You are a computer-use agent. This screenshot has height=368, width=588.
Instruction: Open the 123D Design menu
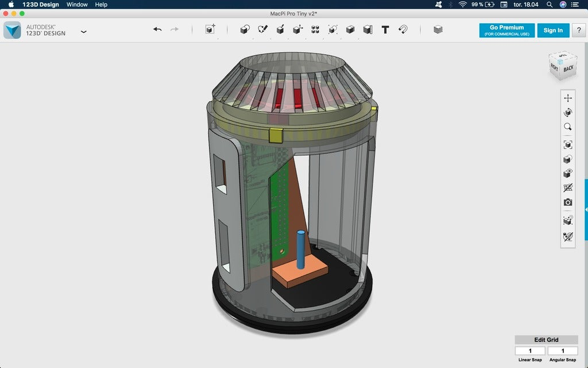click(41, 5)
